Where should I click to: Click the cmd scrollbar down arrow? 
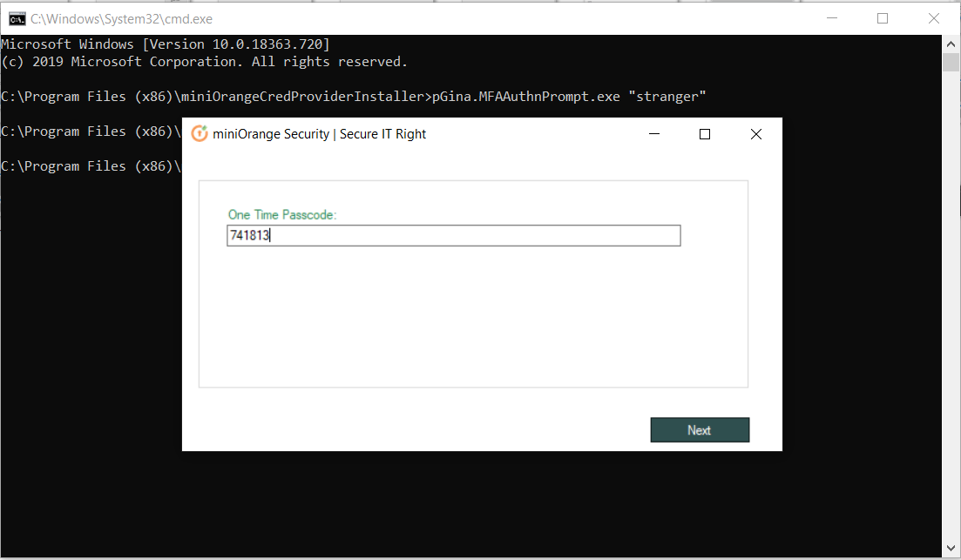pyautogui.click(x=951, y=549)
